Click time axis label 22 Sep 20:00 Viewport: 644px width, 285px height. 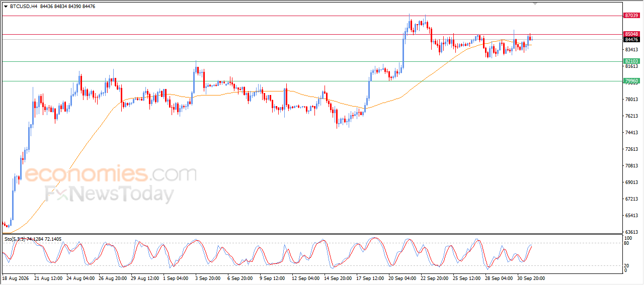[436, 278]
